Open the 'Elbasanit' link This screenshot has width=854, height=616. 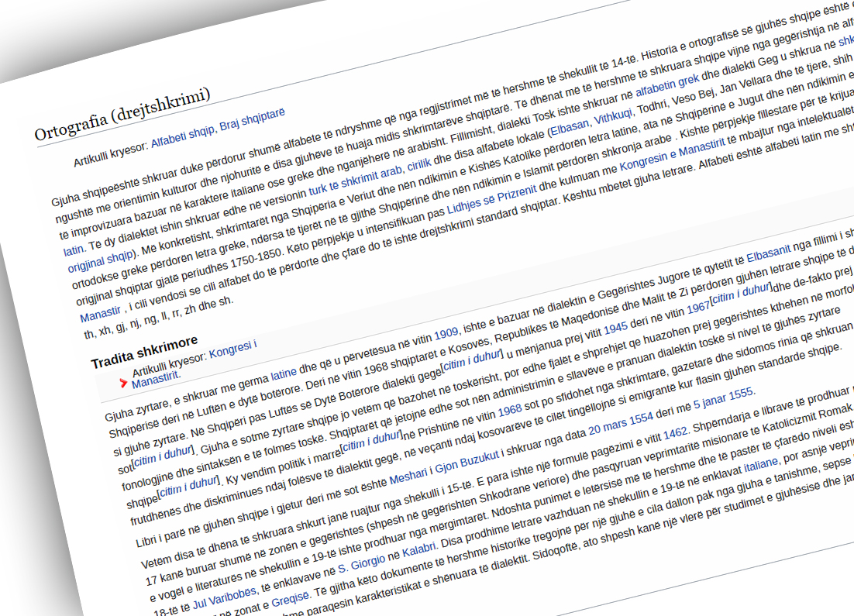pos(768,254)
